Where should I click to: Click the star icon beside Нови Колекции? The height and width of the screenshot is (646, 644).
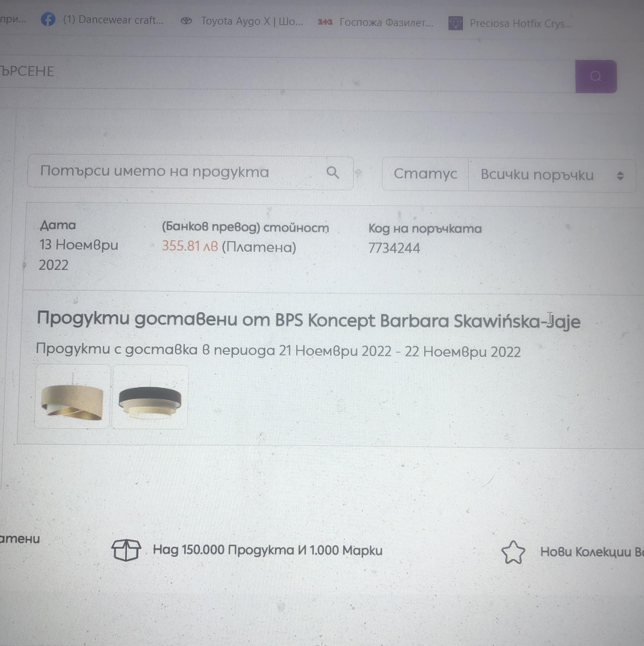(x=513, y=552)
